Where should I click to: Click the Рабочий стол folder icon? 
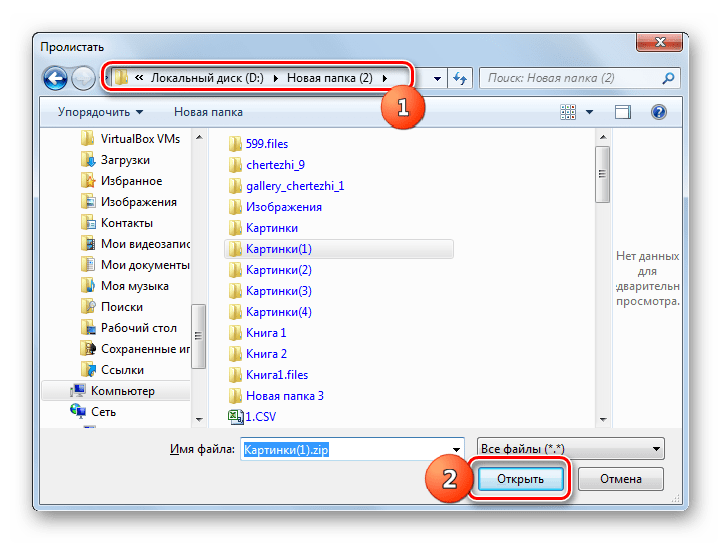[x=87, y=328]
